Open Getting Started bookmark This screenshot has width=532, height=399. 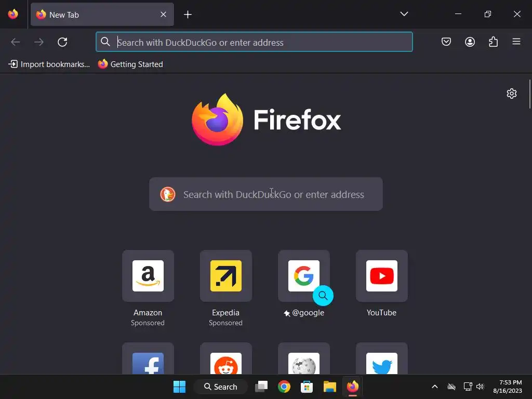(130, 64)
